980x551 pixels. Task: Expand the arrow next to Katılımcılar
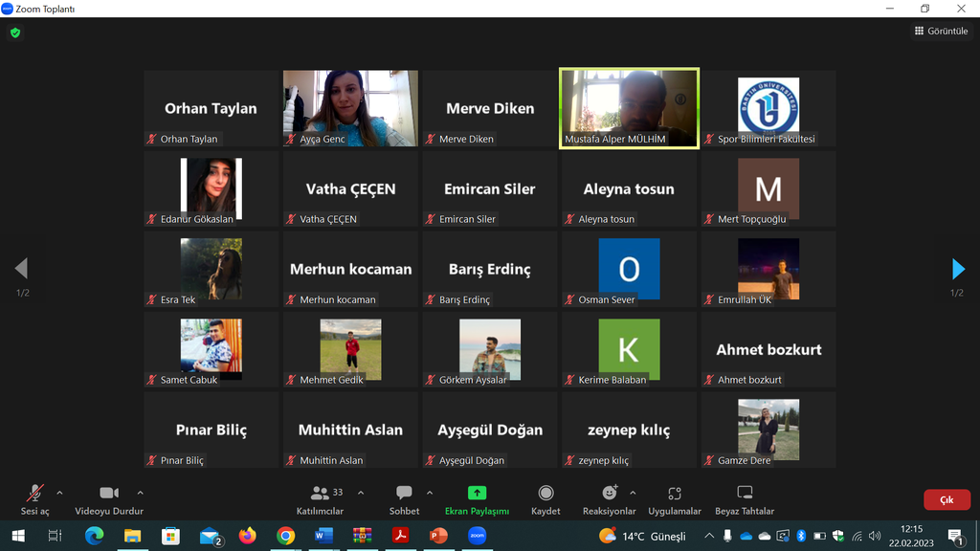[x=361, y=493]
